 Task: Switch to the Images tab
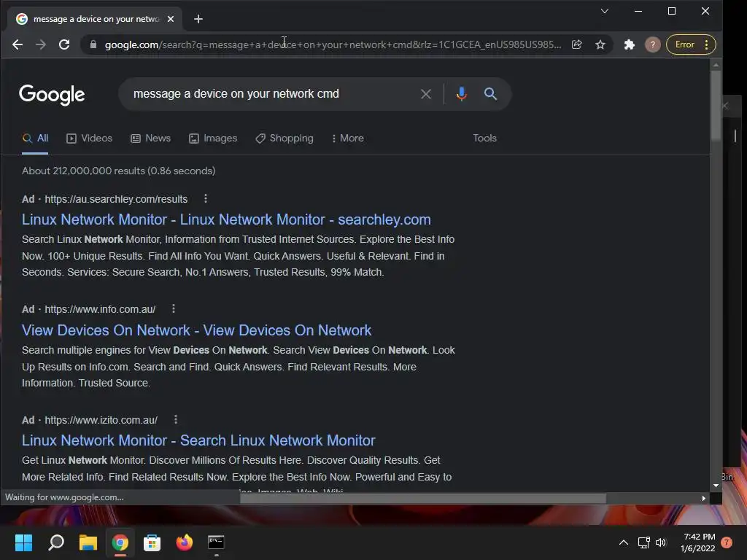(x=213, y=139)
